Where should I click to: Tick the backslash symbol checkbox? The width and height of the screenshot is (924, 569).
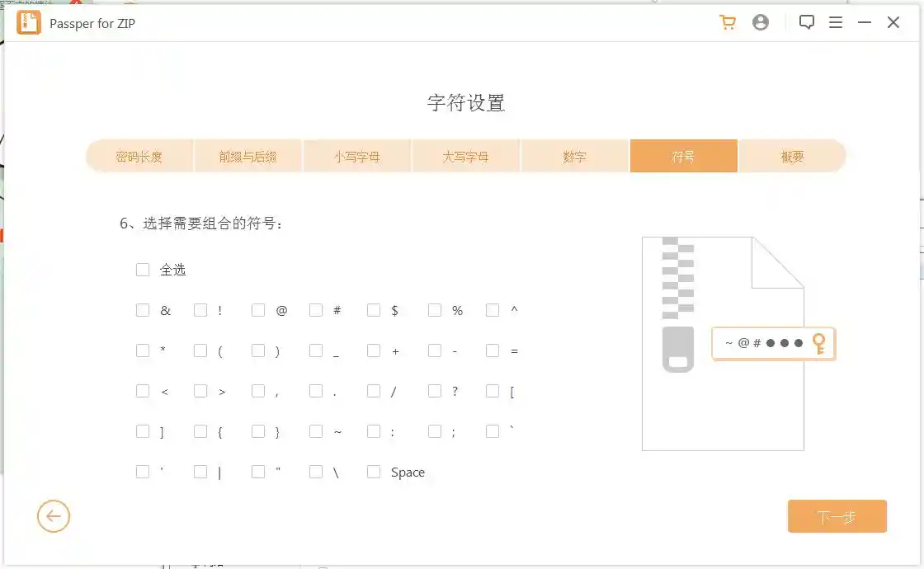point(316,472)
